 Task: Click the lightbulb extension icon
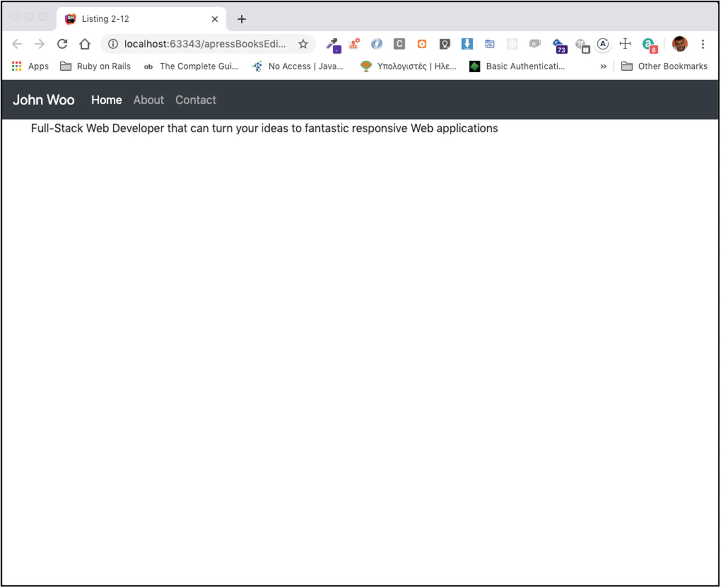coord(444,44)
